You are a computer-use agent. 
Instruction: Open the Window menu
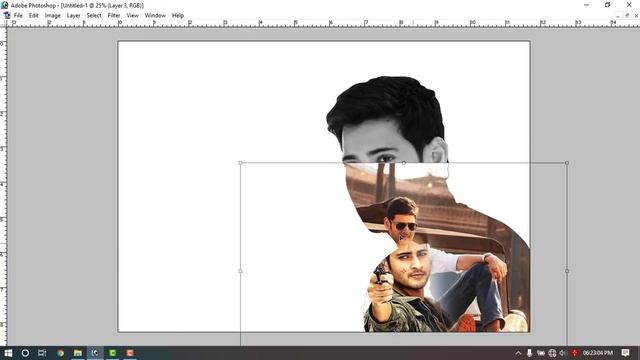155,16
